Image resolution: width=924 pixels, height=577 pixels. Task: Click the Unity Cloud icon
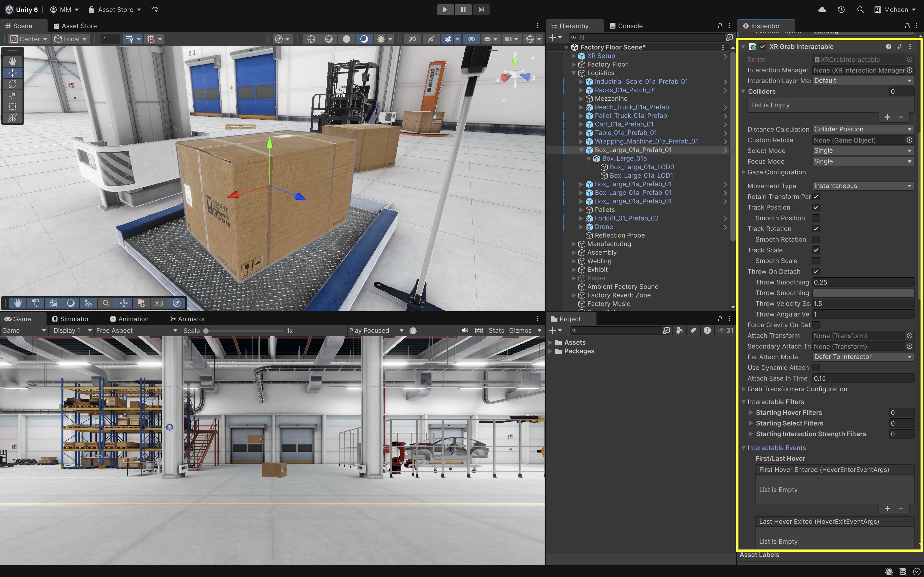point(822,10)
